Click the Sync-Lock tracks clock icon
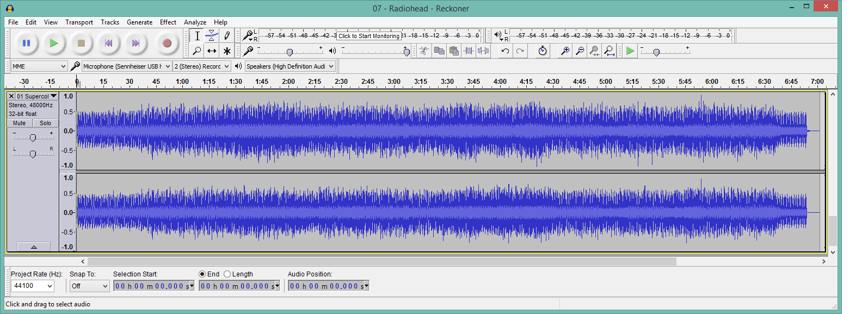 pos(543,51)
